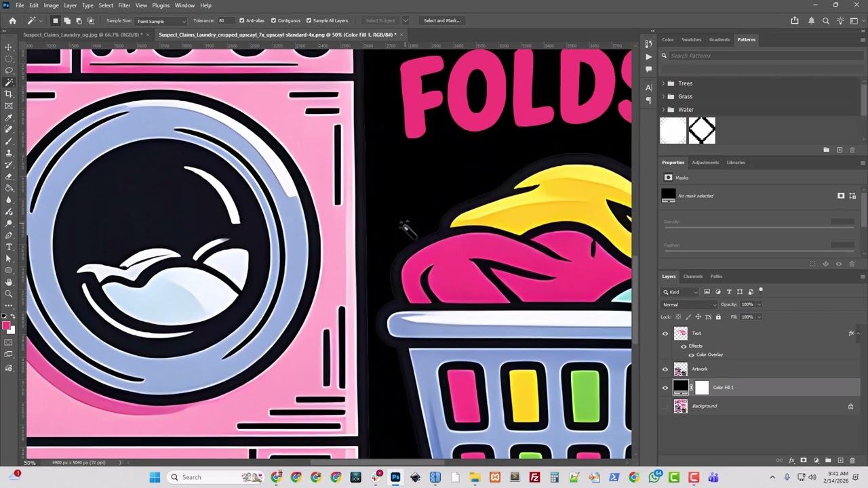This screenshot has height=488, width=868.
Task: Expand the Grass pattern group
Action: 663,96
